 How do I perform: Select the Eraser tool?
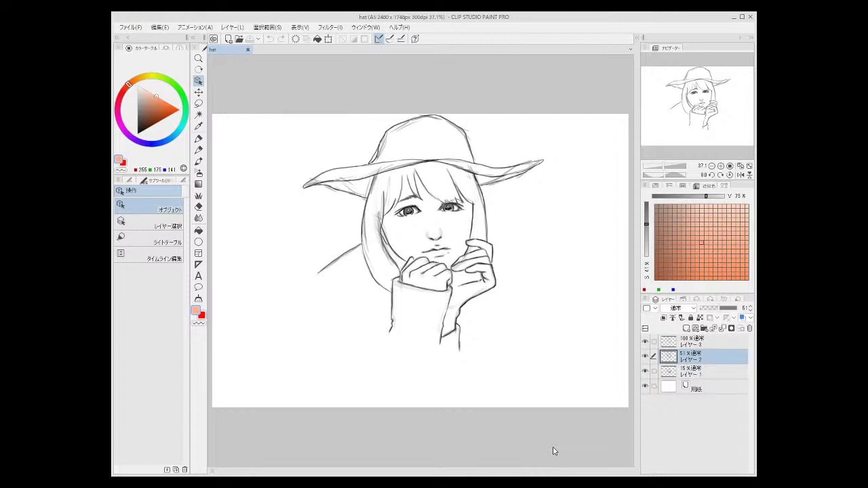199,207
